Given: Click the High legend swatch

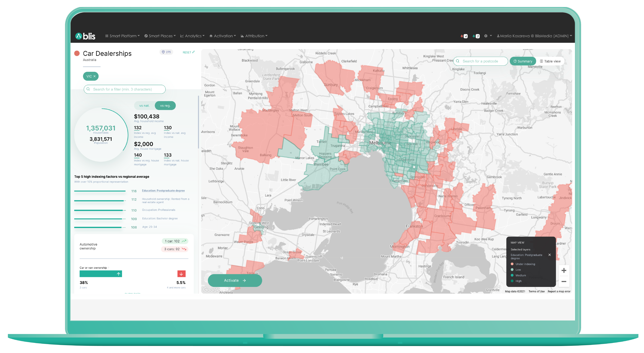Looking at the screenshot, I should [512, 281].
